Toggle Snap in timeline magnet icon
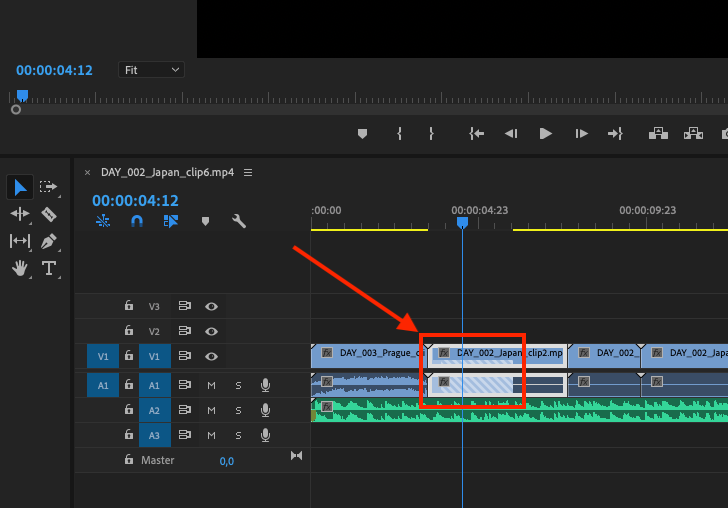The image size is (728, 508). [x=137, y=221]
